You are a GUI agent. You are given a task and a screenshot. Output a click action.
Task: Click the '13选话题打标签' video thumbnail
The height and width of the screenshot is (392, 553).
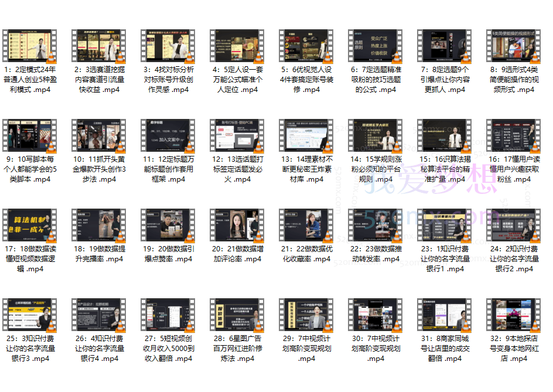point(237,136)
